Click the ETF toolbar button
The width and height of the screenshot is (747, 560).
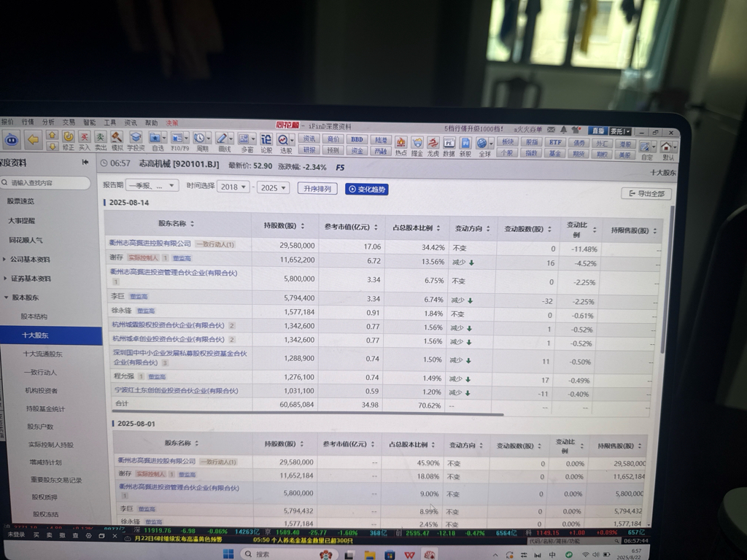tap(555, 142)
